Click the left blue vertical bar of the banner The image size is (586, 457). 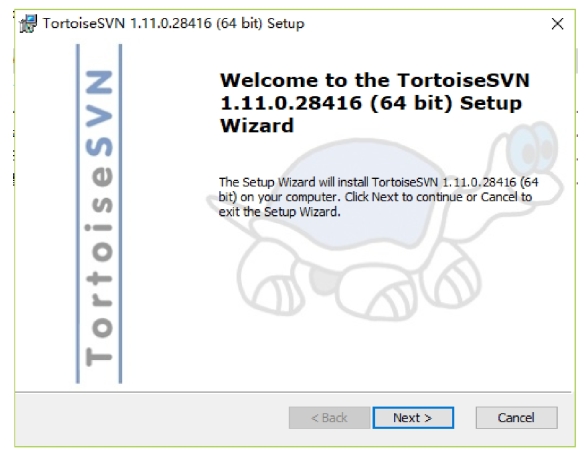[78, 214]
